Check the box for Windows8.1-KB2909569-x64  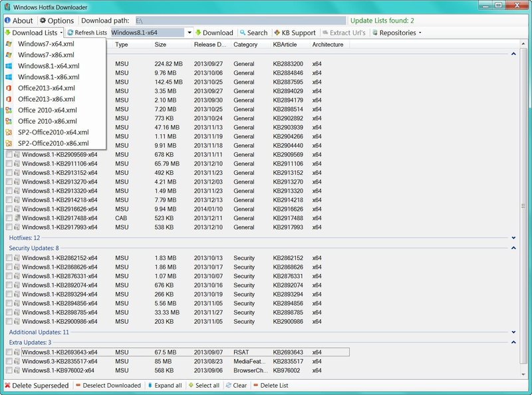coord(9,154)
